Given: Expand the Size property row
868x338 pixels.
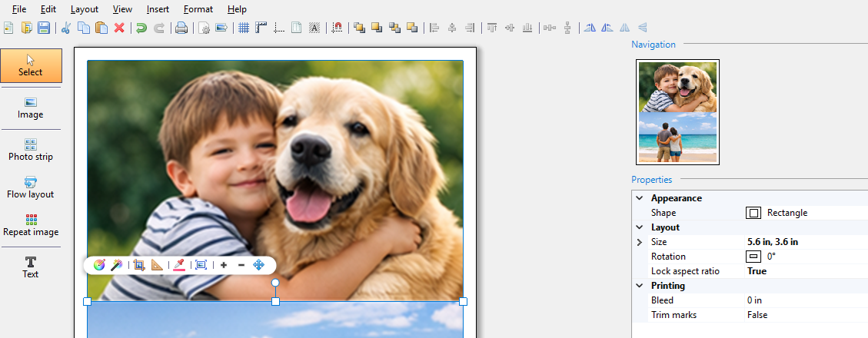Looking at the screenshot, I should tap(640, 242).
